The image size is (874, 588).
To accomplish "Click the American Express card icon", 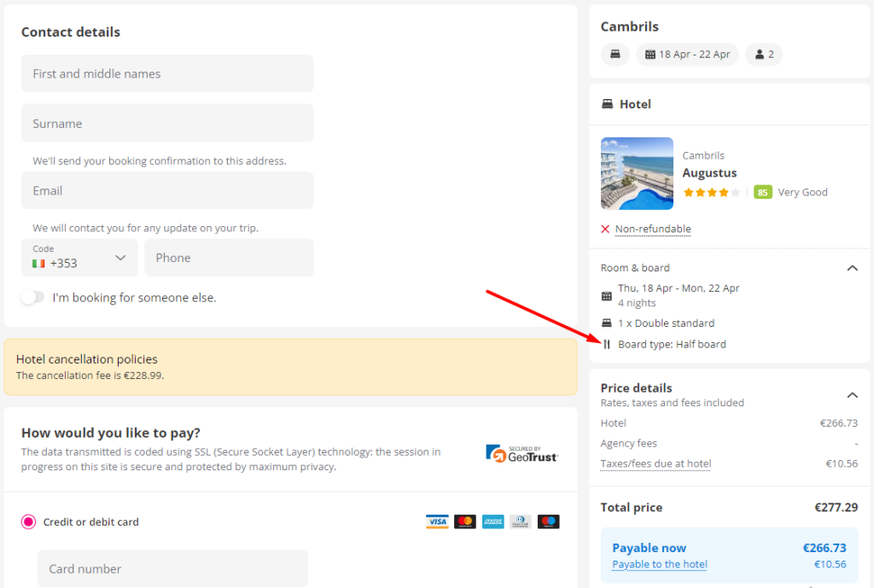I will [x=492, y=521].
